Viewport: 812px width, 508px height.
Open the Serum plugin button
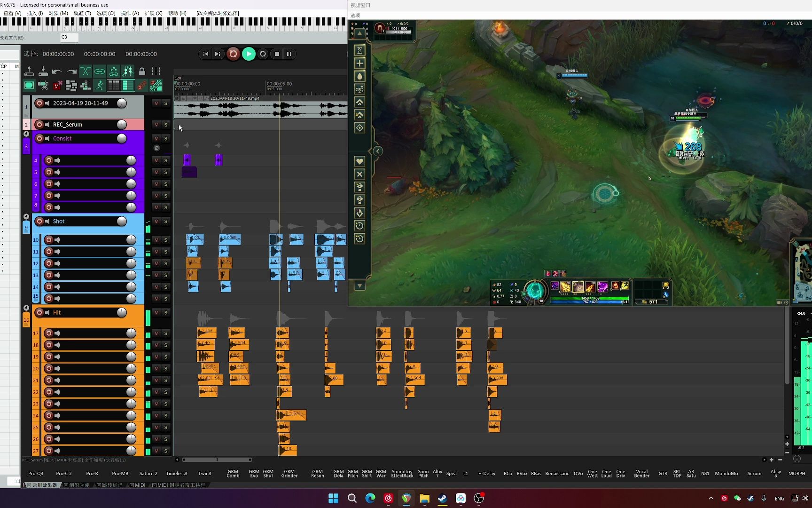(754, 474)
